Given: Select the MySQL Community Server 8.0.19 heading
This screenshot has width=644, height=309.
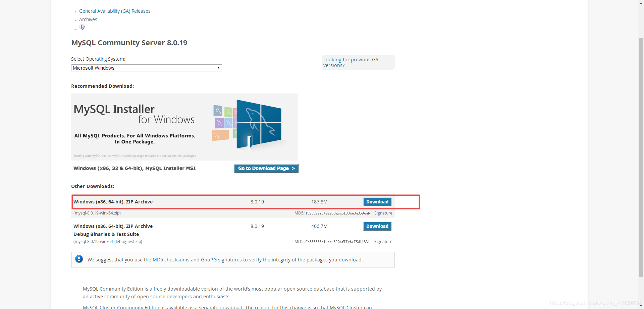Looking at the screenshot, I should pyautogui.click(x=129, y=43).
